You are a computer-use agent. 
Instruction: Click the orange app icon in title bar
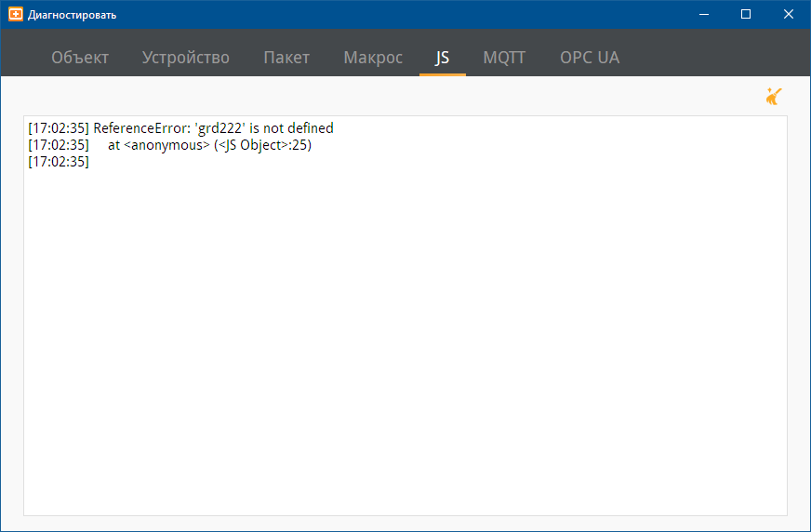(x=16, y=15)
